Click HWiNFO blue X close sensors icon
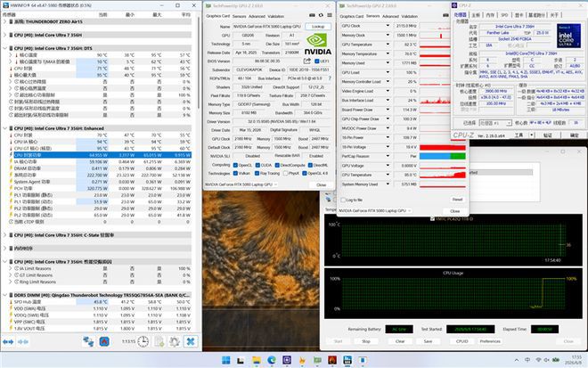588x368 pixels. [x=191, y=342]
